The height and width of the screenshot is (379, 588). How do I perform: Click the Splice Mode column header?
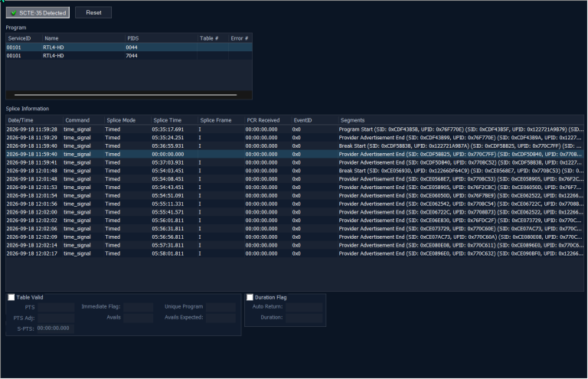127,120
